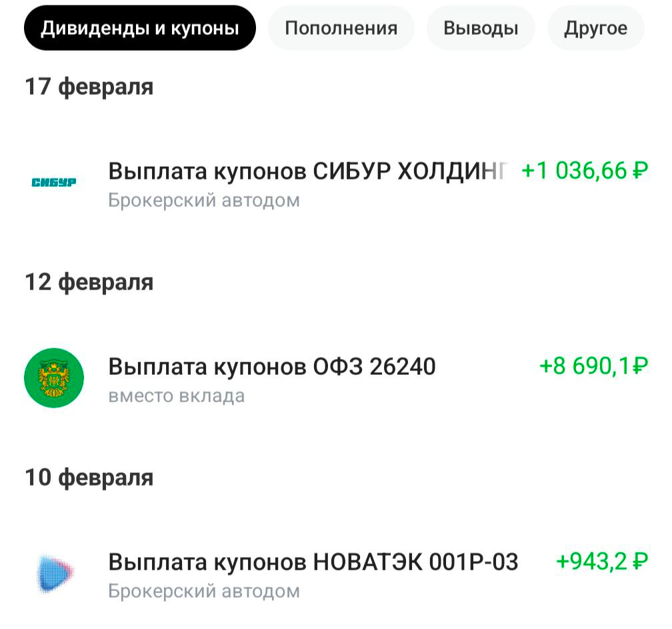Screen dimensions: 672x629
Task: Switch to the Пополнения tab
Action: (x=341, y=28)
